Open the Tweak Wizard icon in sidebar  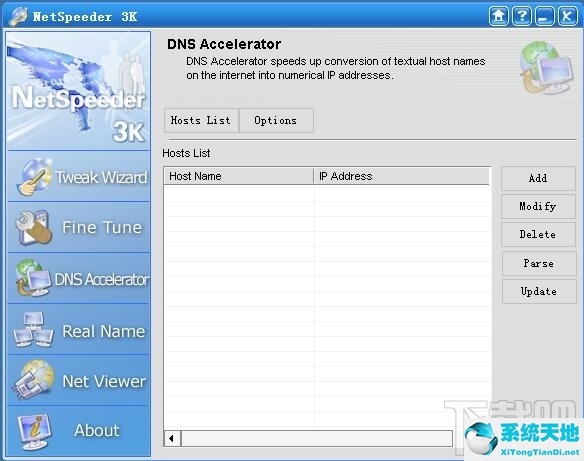[x=34, y=177]
